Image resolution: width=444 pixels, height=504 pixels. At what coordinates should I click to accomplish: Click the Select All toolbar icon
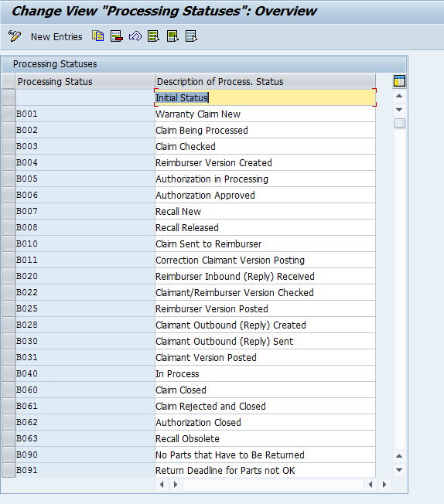click(x=153, y=36)
